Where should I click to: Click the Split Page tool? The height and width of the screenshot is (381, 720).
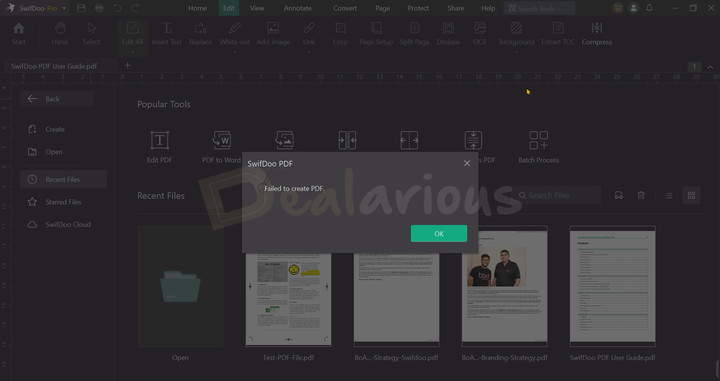point(415,34)
